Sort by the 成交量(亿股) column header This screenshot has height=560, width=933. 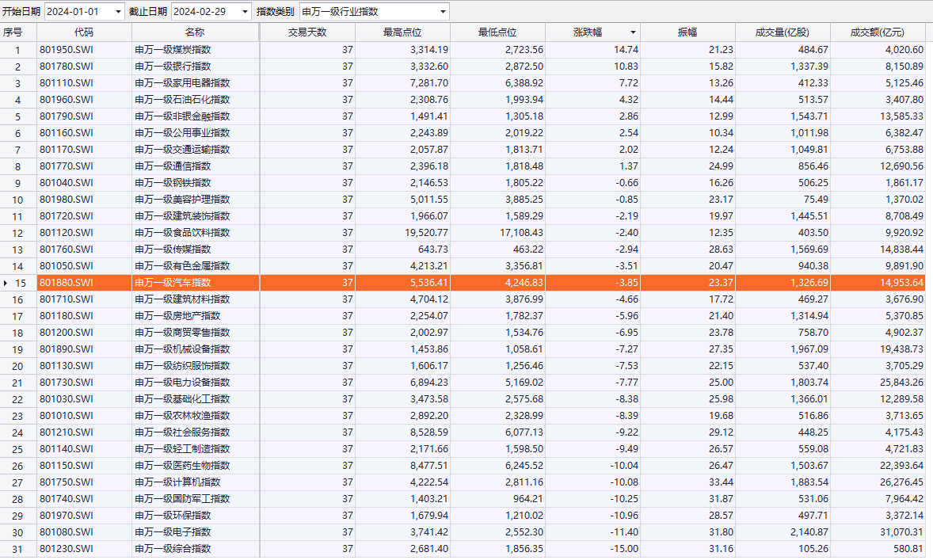coord(783,32)
